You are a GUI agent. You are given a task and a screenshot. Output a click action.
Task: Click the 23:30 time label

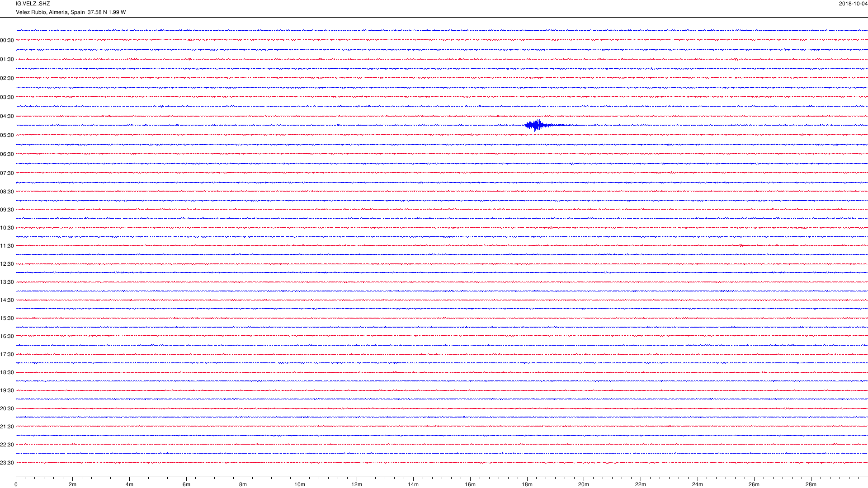pyautogui.click(x=7, y=463)
